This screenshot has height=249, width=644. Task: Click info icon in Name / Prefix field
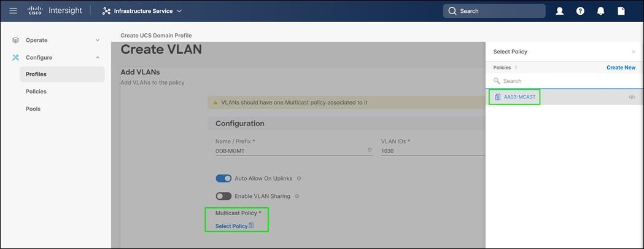pyautogui.click(x=370, y=150)
